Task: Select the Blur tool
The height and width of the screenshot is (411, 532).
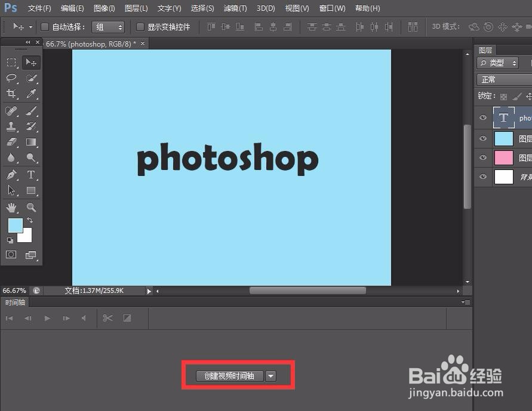Action: (x=11, y=157)
